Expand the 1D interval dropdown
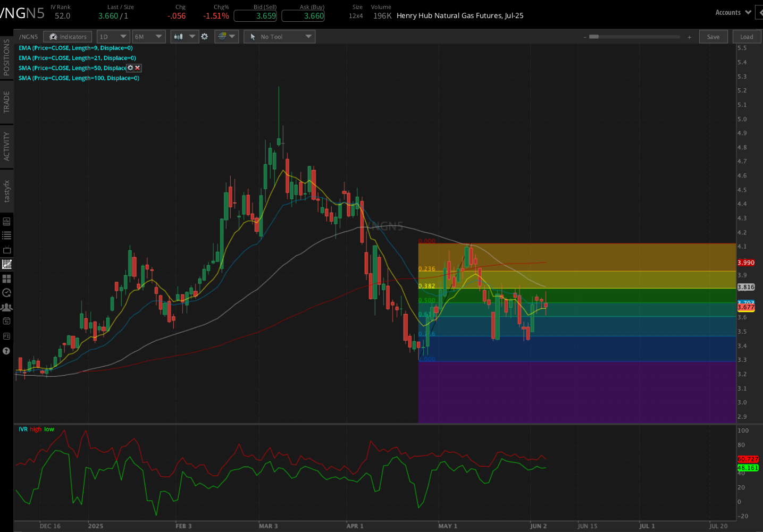Screen dimensions: 763x532 tap(113, 37)
